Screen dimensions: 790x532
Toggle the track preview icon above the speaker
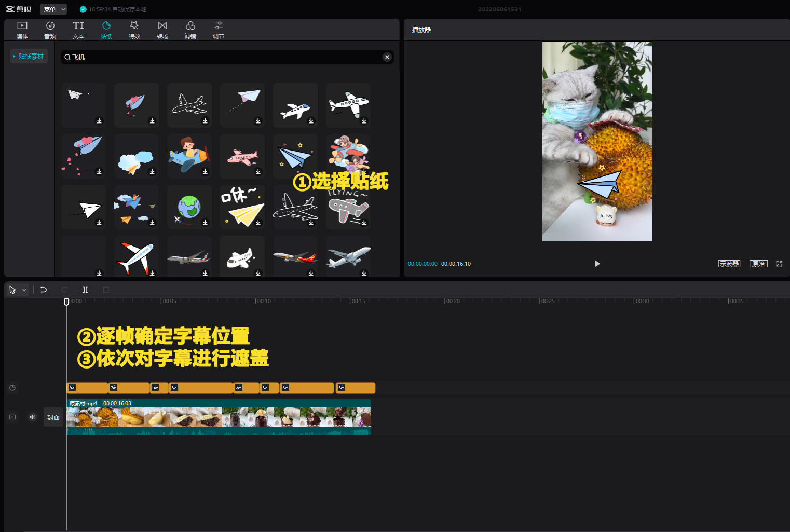click(12, 417)
